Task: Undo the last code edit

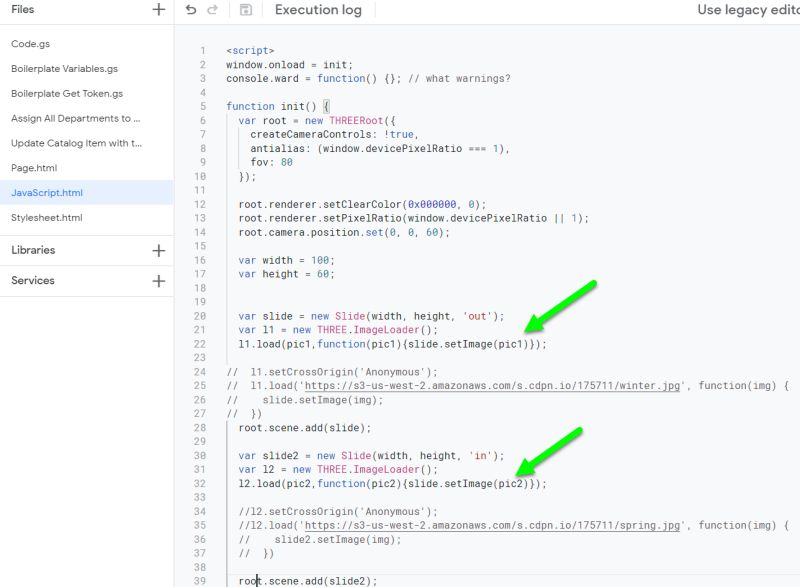Action: [x=190, y=11]
